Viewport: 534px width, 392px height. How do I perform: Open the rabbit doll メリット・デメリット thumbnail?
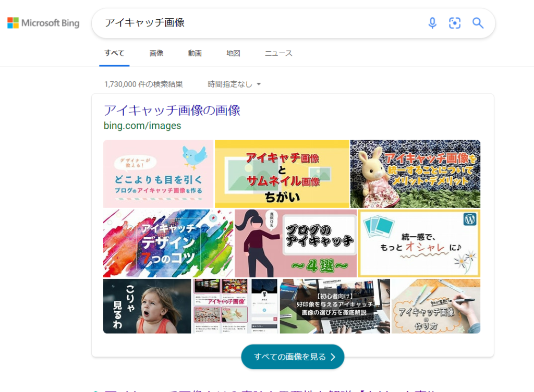pyautogui.click(x=416, y=174)
